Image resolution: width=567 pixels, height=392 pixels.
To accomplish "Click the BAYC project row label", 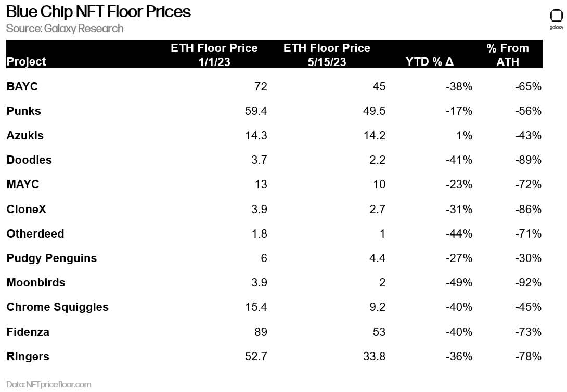I will tap(22, 86).
